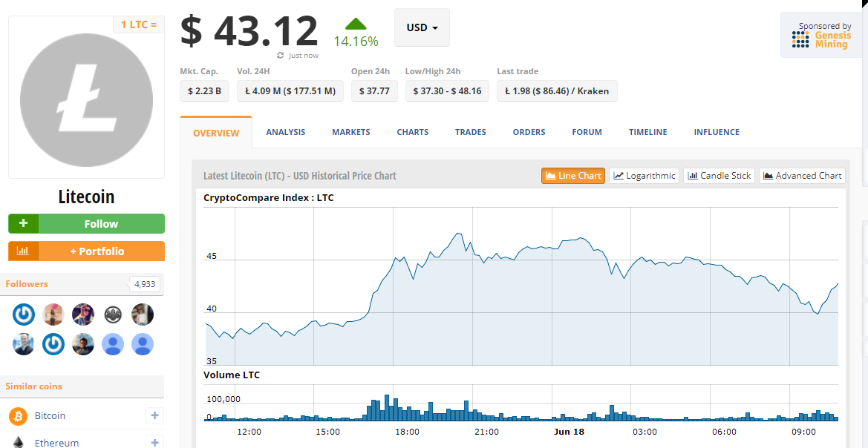The height and width of the screenshot is (448, 868).
Task: Go to the Forum tab
Action: click(x=587, y=132)
